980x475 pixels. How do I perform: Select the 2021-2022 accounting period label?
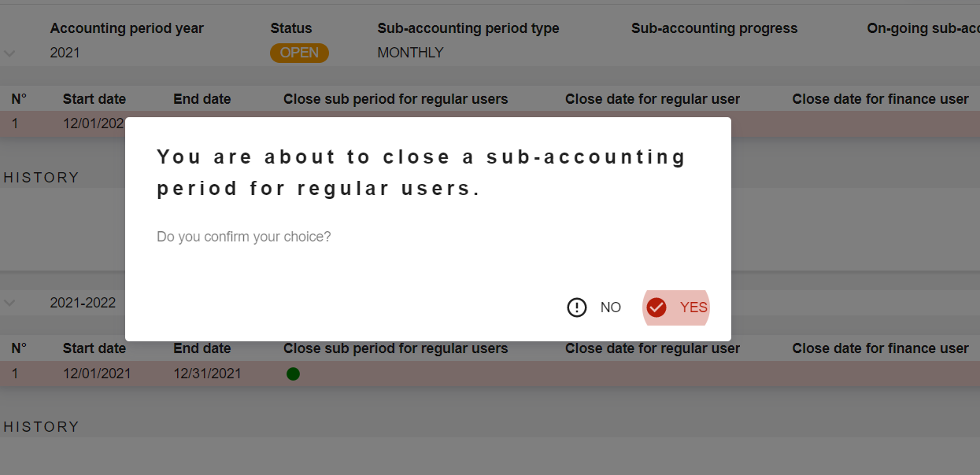tap(83, 303)
